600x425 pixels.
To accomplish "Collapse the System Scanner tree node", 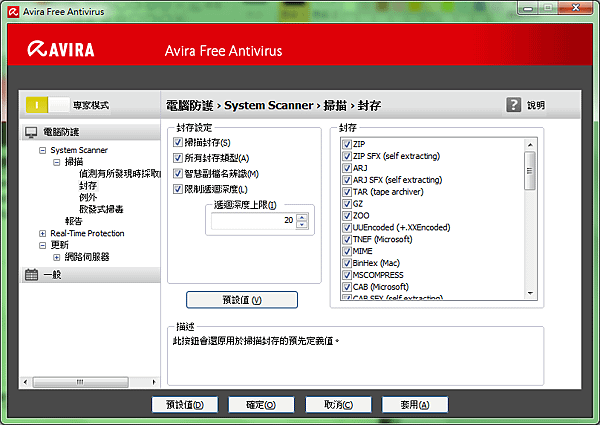I will click(x=42, y=150).
